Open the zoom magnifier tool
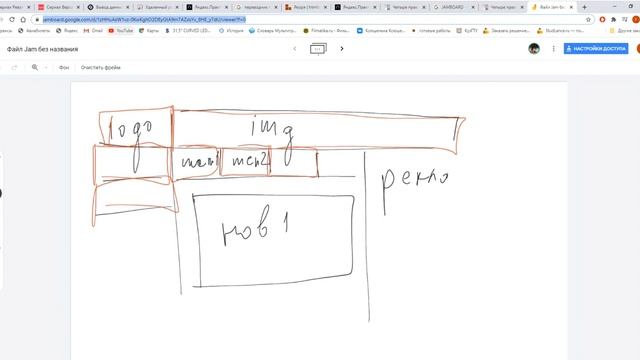 pos(35,67)
